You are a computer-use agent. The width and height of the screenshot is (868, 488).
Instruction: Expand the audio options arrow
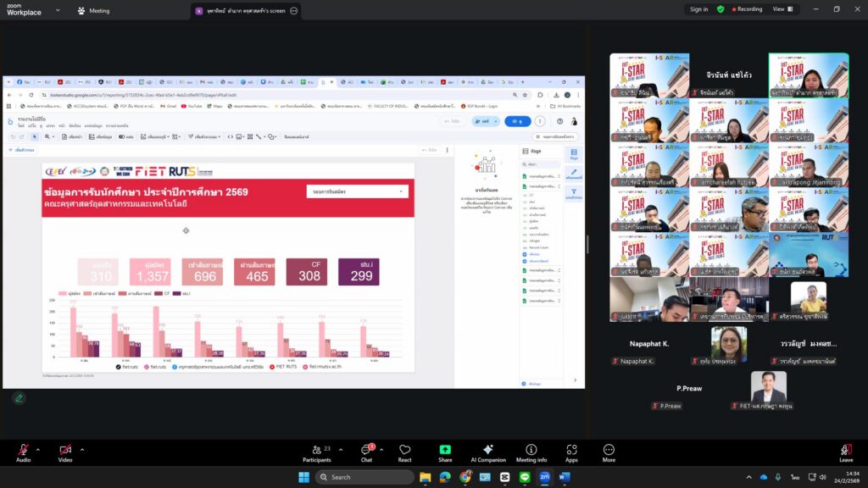[39, 446]
